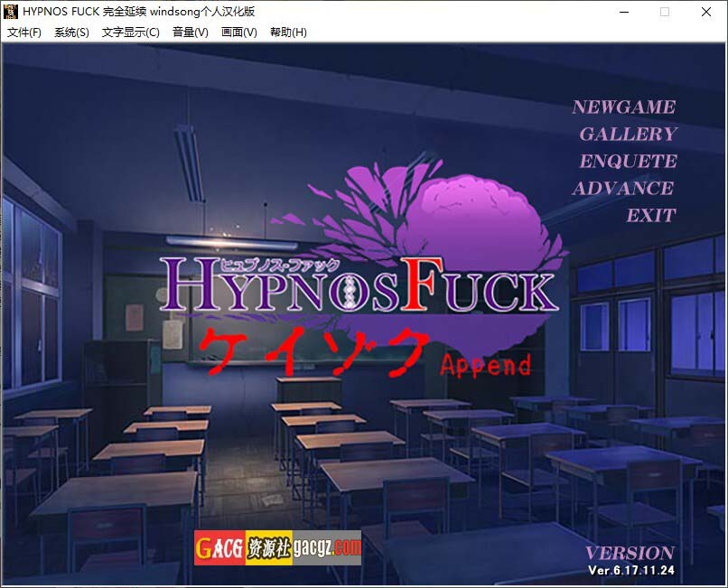Open the 帮助(H) menu
The width and height of the screenshot is (728, 588).
coord(288,32)
